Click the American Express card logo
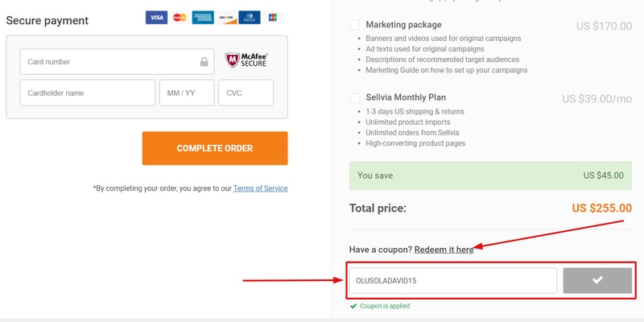 tap(203, 18)
